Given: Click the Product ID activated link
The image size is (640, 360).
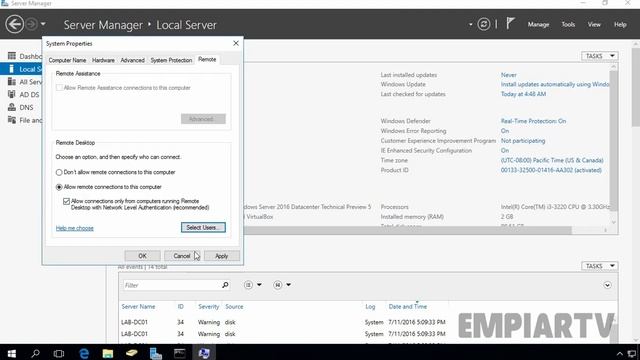Looking at the screenshot, I should [551, 170].
